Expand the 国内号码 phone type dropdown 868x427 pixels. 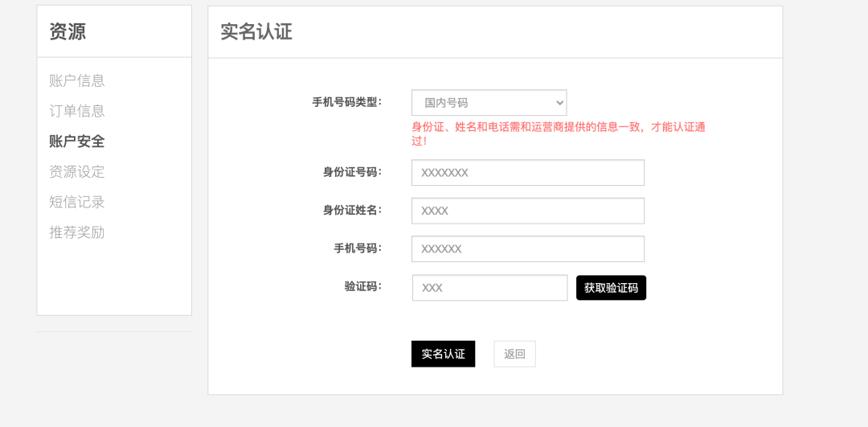(x=489, y=103)
